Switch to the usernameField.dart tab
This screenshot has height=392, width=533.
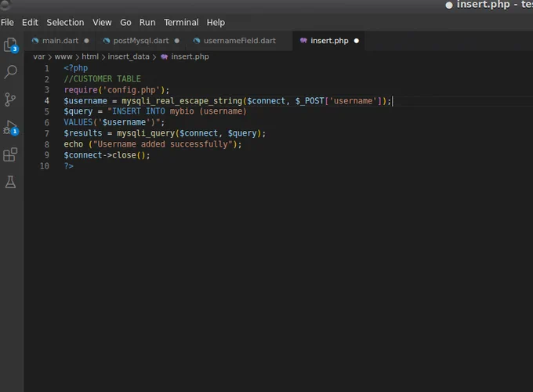tap(240, 41)
